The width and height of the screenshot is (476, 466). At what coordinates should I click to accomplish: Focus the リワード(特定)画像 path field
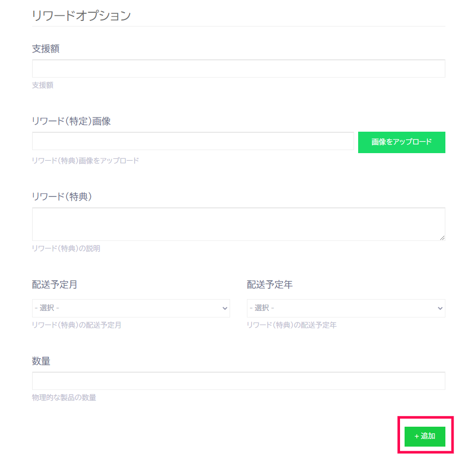pos(193,141)
